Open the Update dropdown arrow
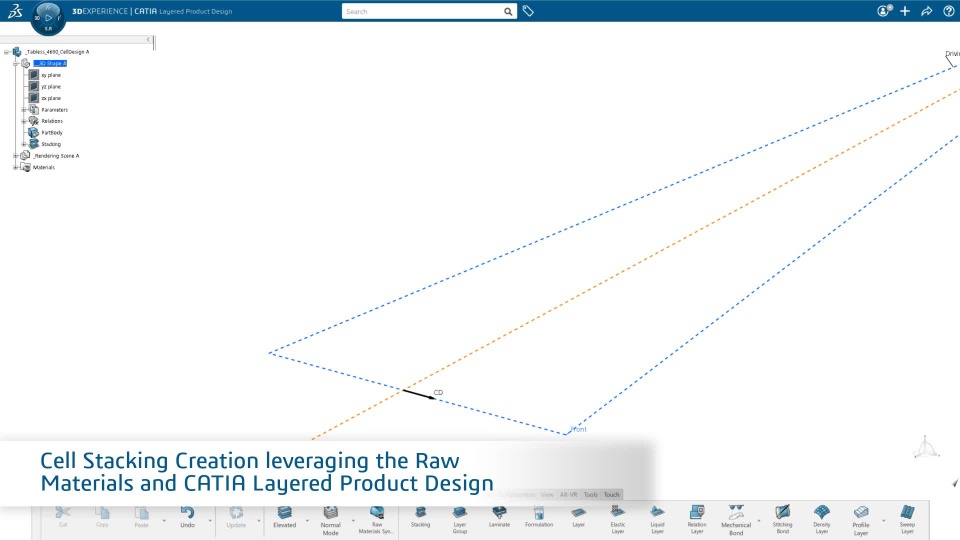The height and width of the screenshot is (540, 960). click(259, 521)
